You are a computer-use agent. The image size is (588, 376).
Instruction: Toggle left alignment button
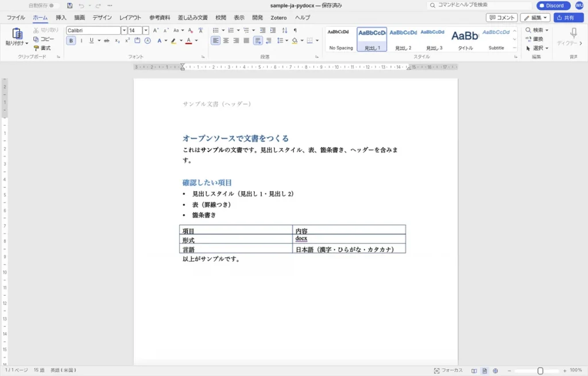pos(216,41)
